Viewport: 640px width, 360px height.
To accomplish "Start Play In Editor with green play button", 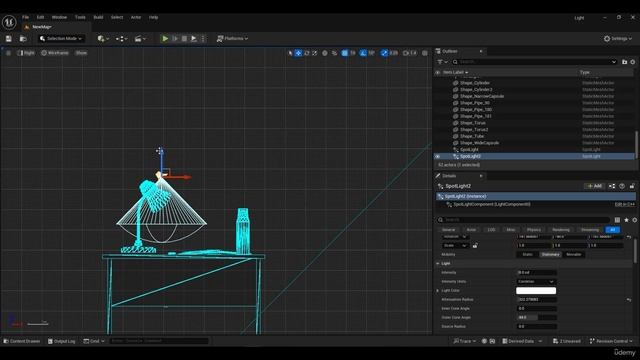I will pyautogui.click(x=165, y=38).
